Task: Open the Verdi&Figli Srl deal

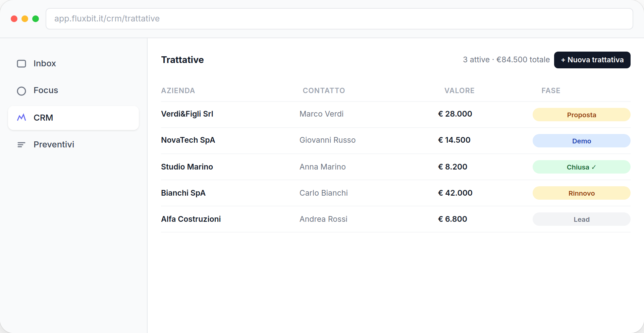Action: [x=187, y=114]
